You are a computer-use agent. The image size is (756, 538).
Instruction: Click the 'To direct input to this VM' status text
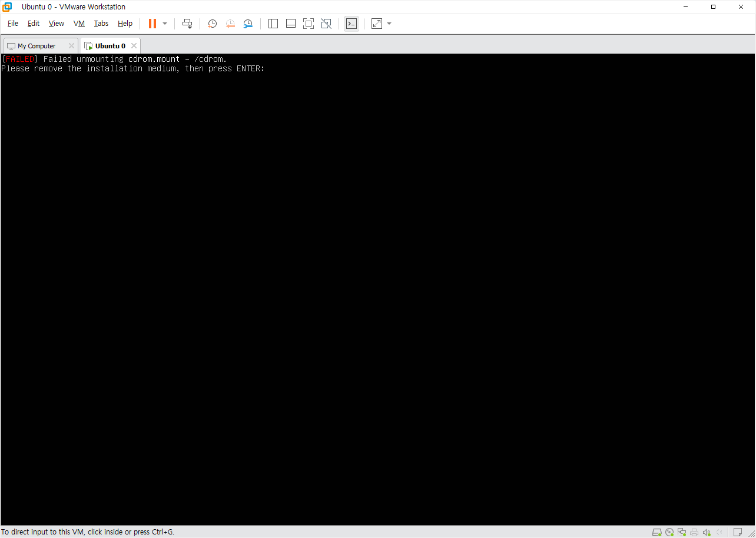point(88,532)
